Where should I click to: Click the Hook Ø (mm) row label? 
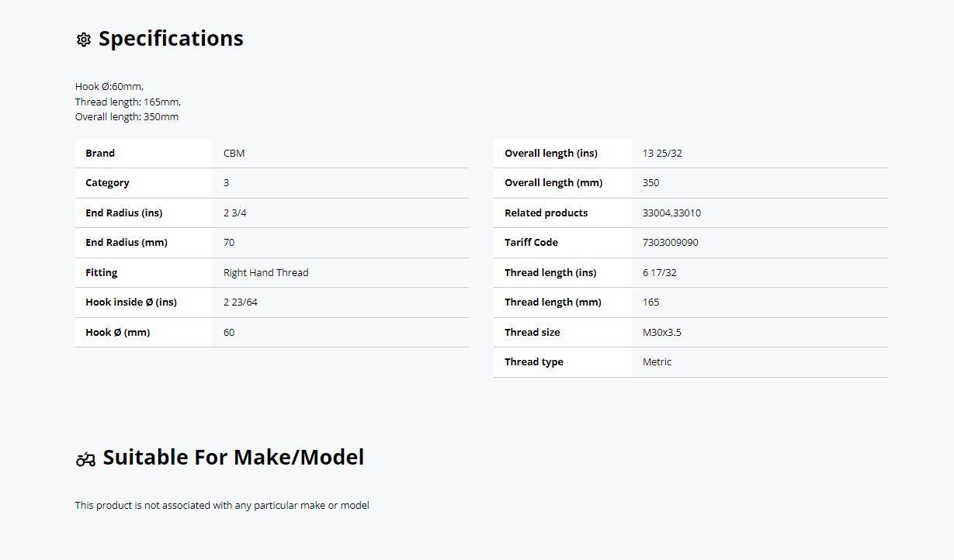pyautogui.click(x=118, y=332)
